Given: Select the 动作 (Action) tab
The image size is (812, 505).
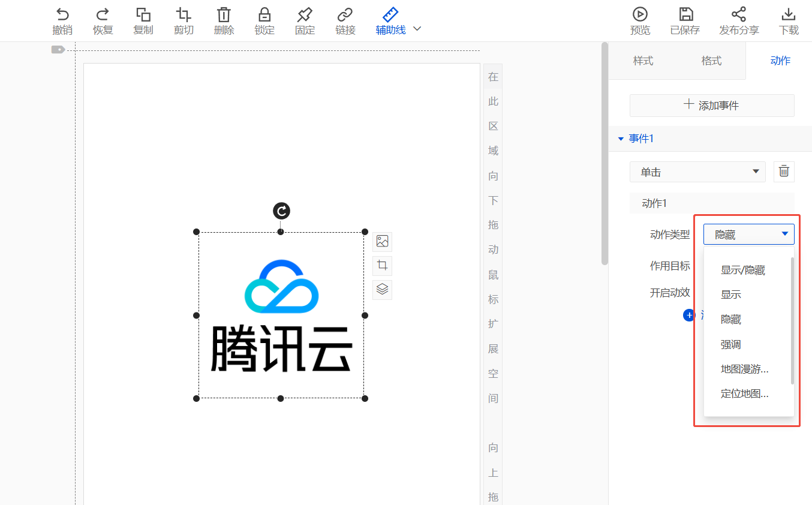Looking at the screenshot, I should (780, 61).
